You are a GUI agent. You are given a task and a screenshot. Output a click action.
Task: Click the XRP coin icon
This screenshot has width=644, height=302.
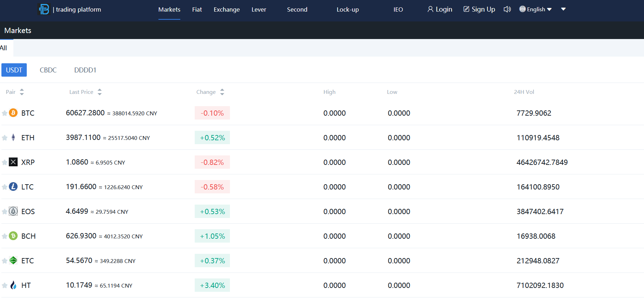[x=13, y=162]
